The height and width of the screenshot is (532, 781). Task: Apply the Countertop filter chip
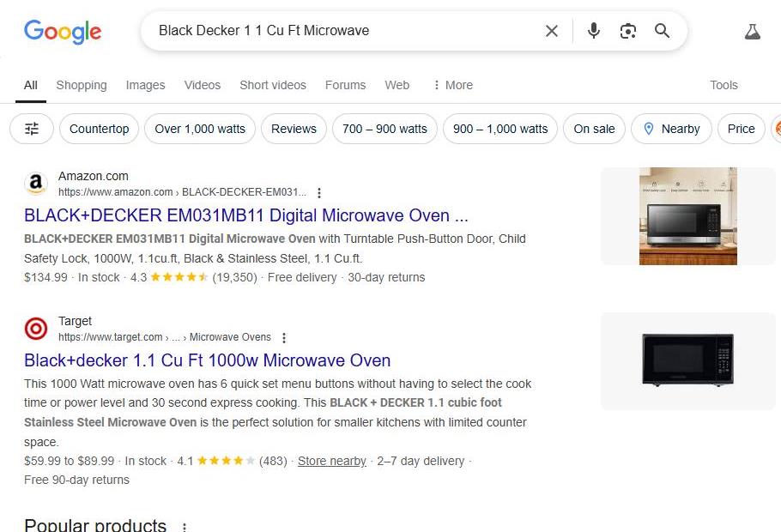(99, 129)
